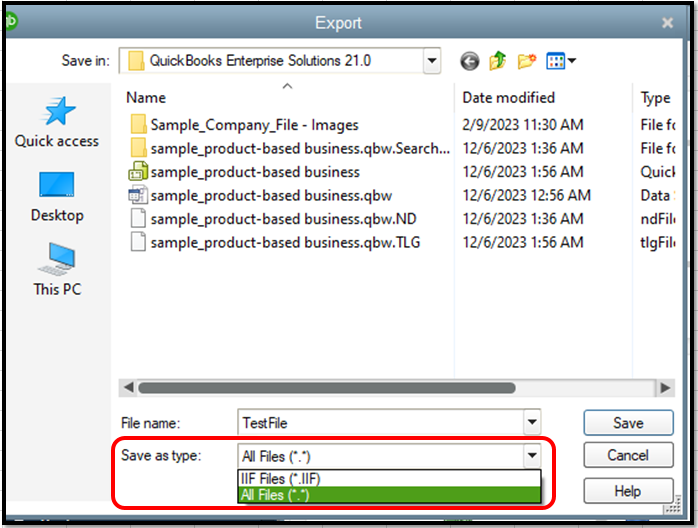The height and width of the screenshot is (528, 698).
Task: Open the view options dropdown arrow
Action: (572, 61)
